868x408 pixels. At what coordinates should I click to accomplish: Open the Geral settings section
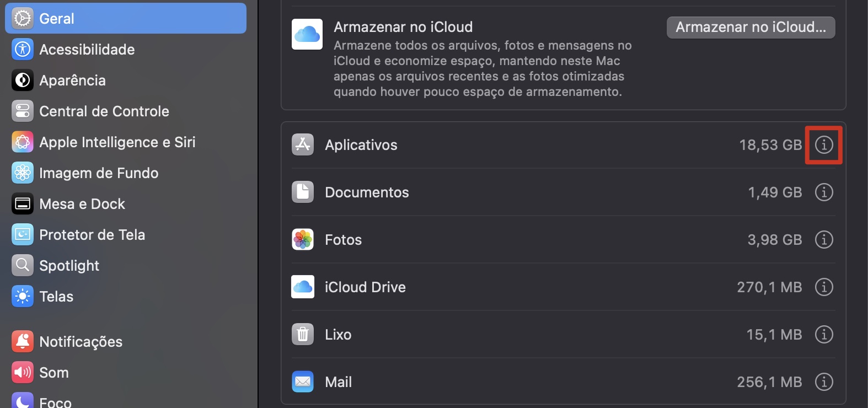coord(126,18)
